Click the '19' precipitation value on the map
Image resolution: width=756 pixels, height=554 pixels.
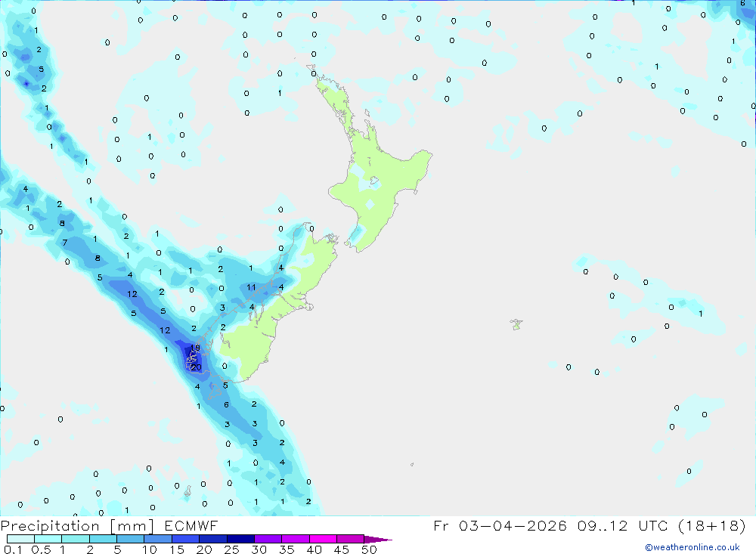pyautogui.click(x=195, y=348)
